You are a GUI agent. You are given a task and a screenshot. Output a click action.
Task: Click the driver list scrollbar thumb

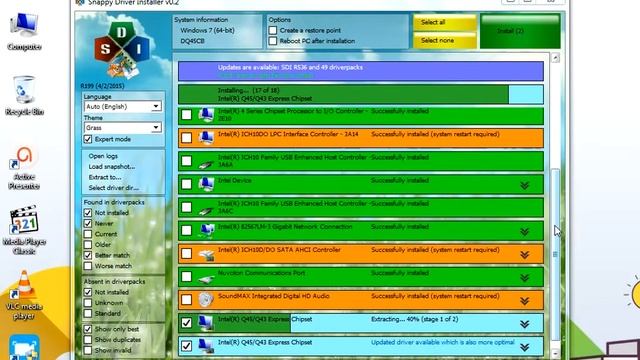[555, 254]
